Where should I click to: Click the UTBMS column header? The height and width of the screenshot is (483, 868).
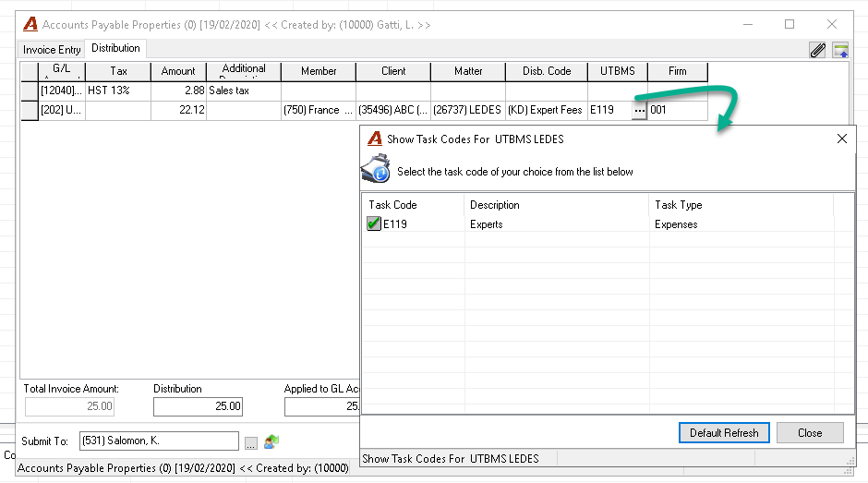point(618,71)
